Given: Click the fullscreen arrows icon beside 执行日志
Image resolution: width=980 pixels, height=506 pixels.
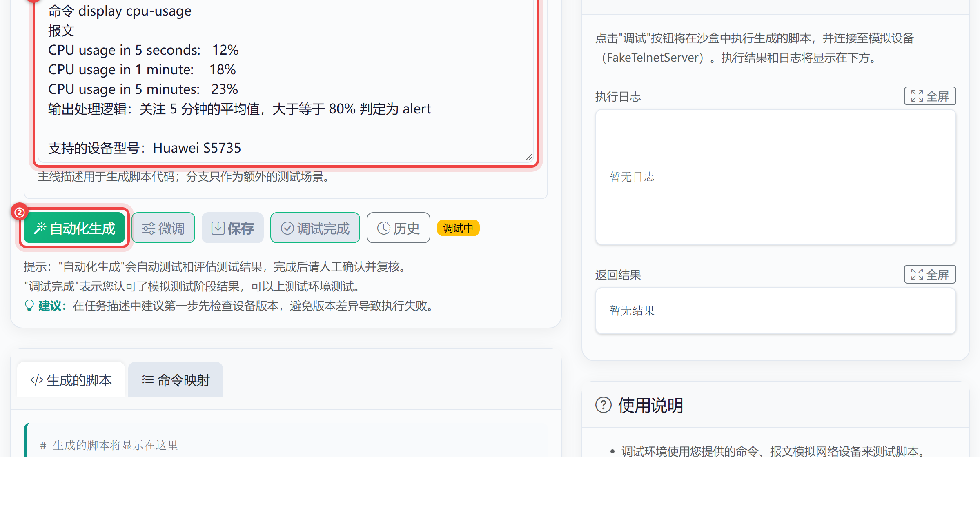Looking at the screenshot, I should click(x=917, y=96).
